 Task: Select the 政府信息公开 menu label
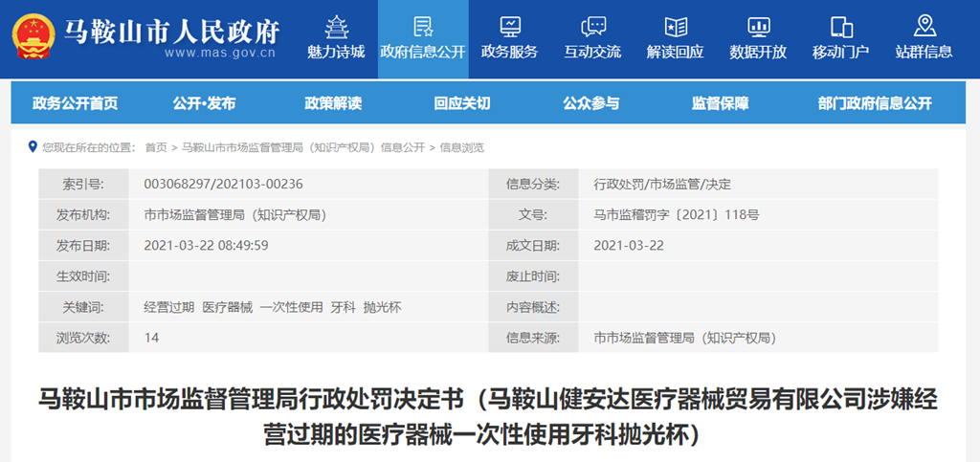click(423, 52)
